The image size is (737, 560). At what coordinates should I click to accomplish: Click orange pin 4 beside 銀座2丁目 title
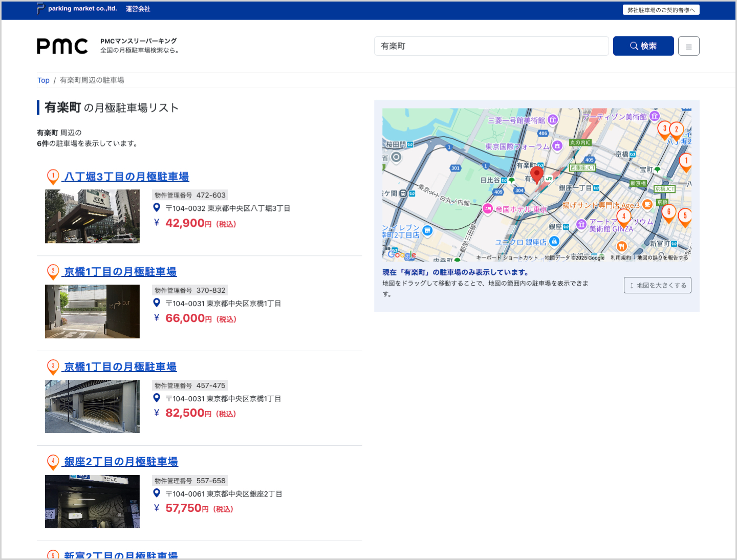(53, 462)
